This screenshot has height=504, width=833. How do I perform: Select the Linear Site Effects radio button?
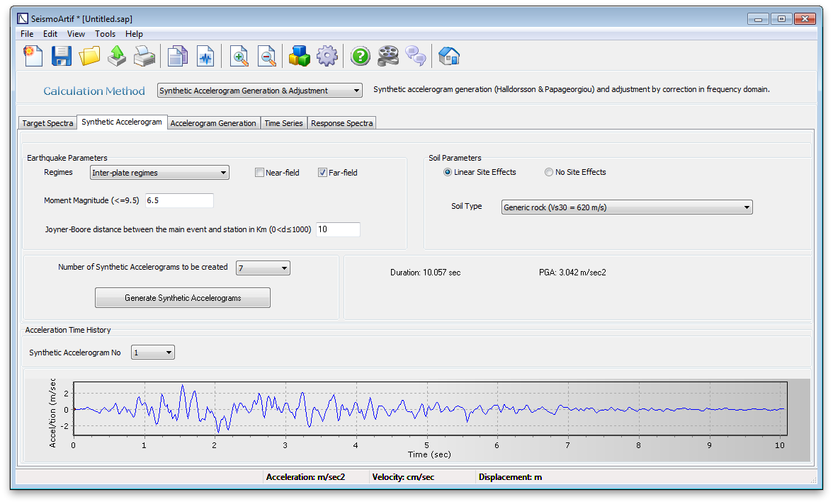(448, 172)
